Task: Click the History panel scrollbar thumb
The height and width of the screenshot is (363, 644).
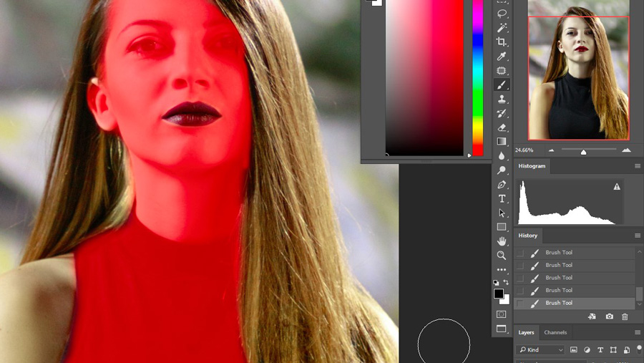Action: 639,294
